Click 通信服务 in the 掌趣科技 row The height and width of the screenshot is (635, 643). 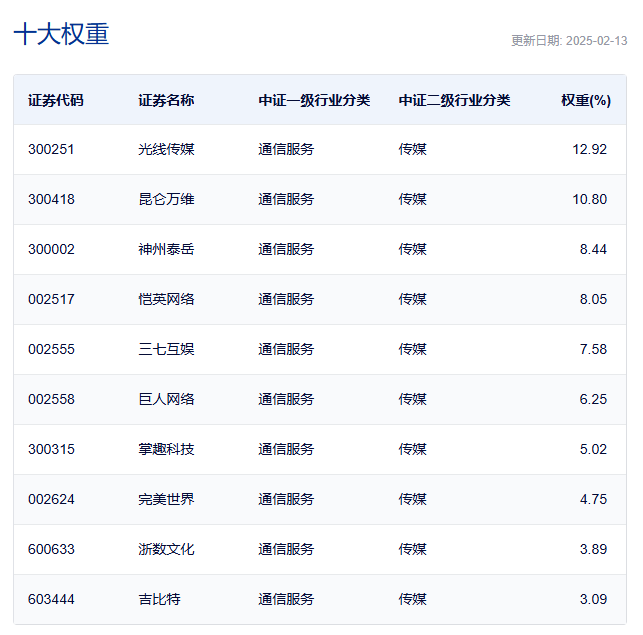286,450
